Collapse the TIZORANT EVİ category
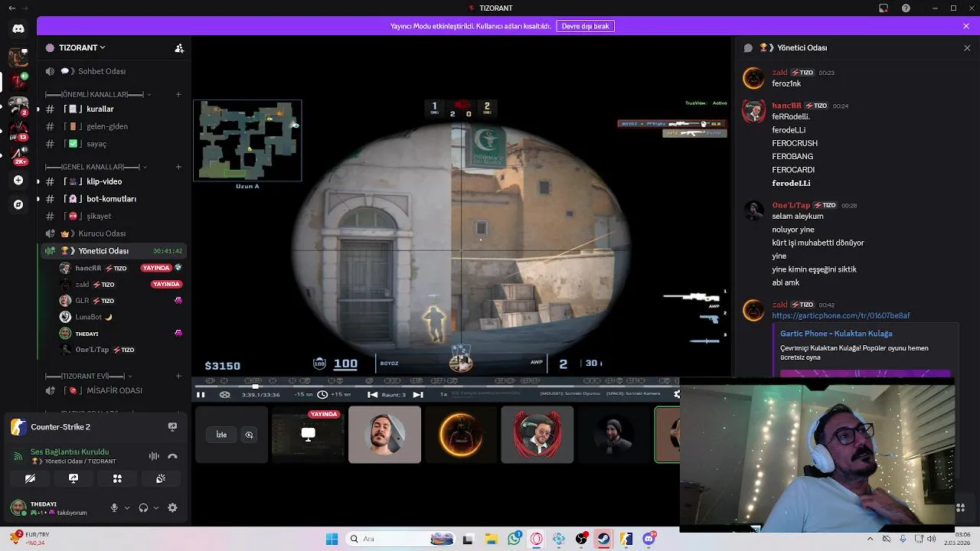980x551 pixels. point(89,376)
